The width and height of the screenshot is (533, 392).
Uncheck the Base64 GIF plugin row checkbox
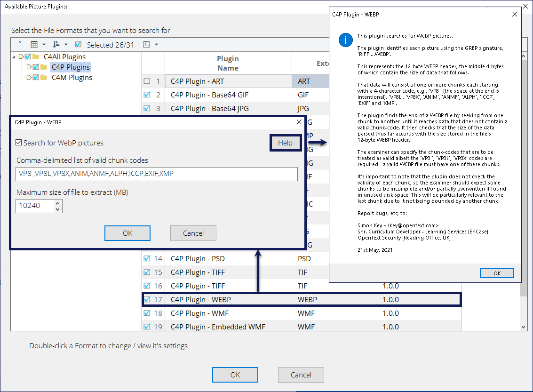coord(147,95)
